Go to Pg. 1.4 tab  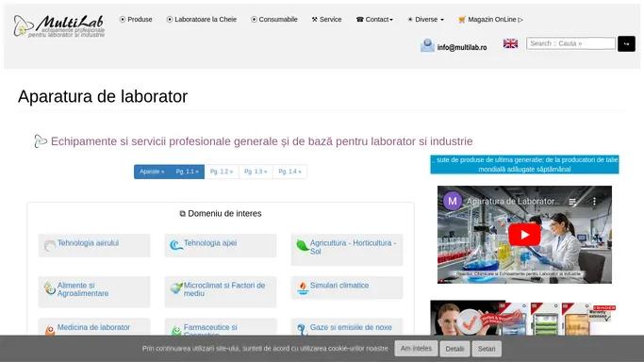click(290, 172)
